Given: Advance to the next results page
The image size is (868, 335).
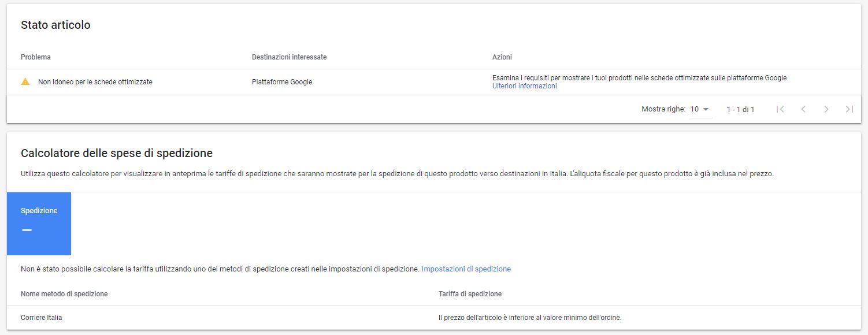Looking at the screenshot, I should click(x=826, y=109).
